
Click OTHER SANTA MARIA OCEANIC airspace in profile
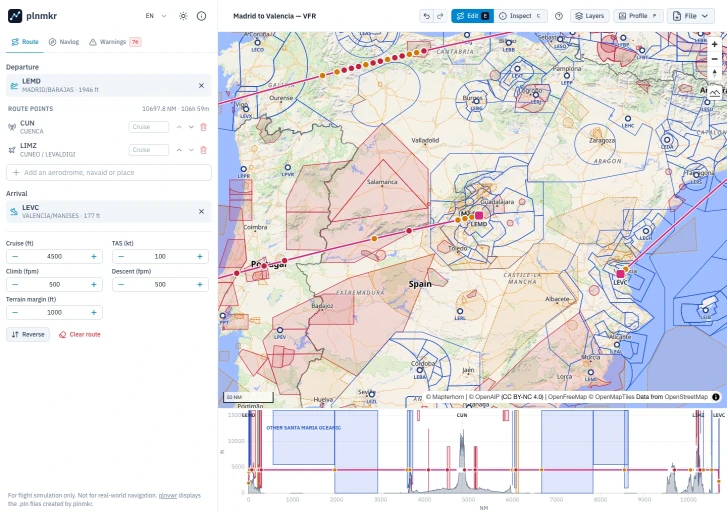pos(303,428)
